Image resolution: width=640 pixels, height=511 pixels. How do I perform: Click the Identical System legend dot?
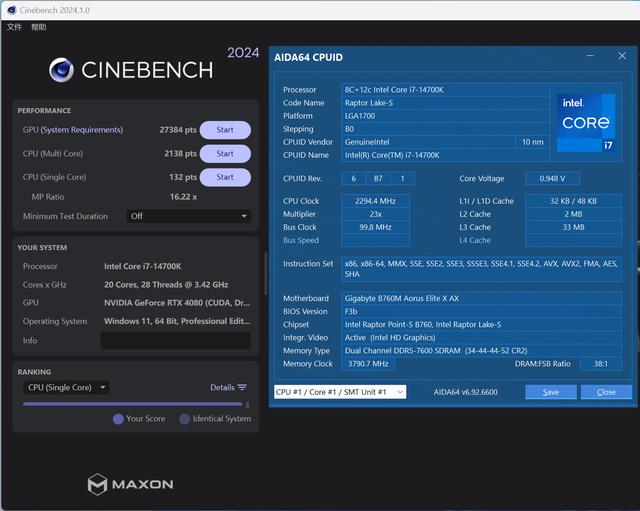coord(184,419)
